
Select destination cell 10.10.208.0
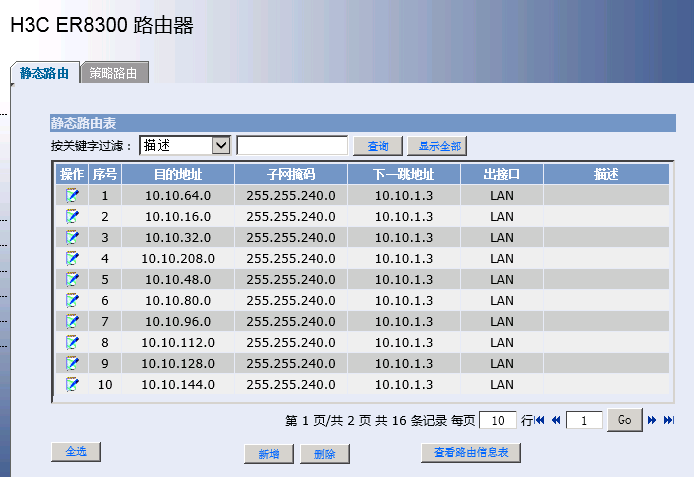coord(178,258)
